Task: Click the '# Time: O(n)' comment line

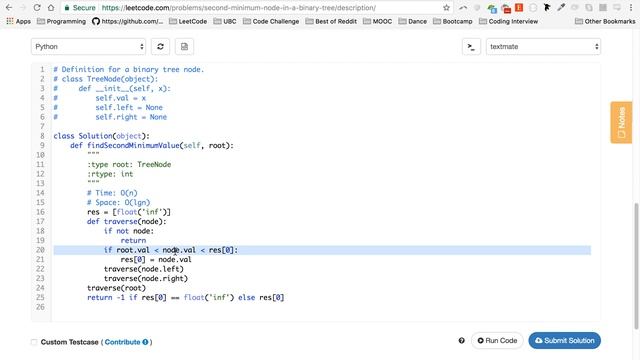Action: click(112, 193)
